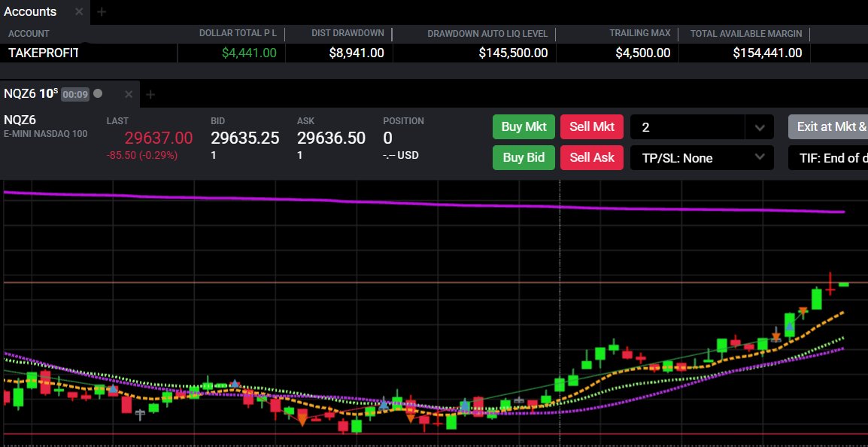
Task: Select the TAKEPROFIT account row
Action: point(434,53)
